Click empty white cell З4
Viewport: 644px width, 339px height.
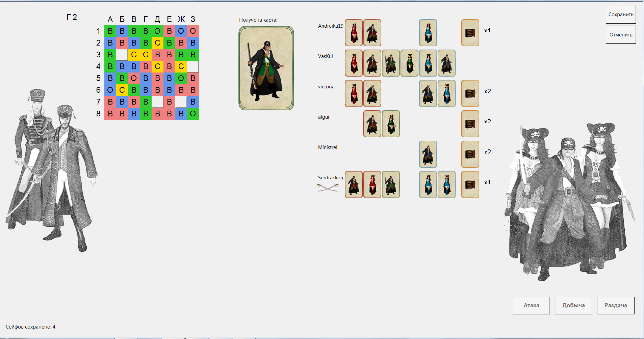coord(193,66)
